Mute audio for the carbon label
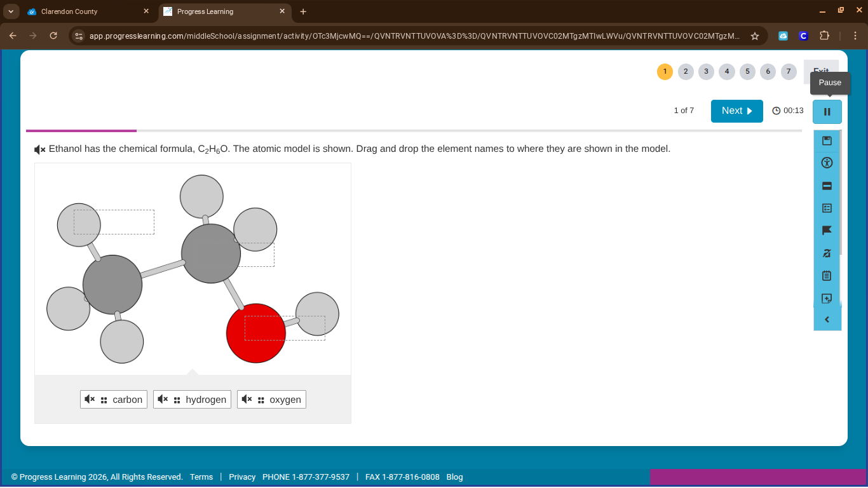 click(89, 399)
